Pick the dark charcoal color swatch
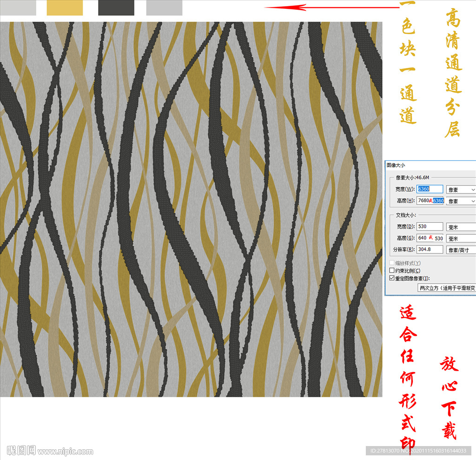Image resolution: width=476 pixels, height=460 pixels. 116,7
